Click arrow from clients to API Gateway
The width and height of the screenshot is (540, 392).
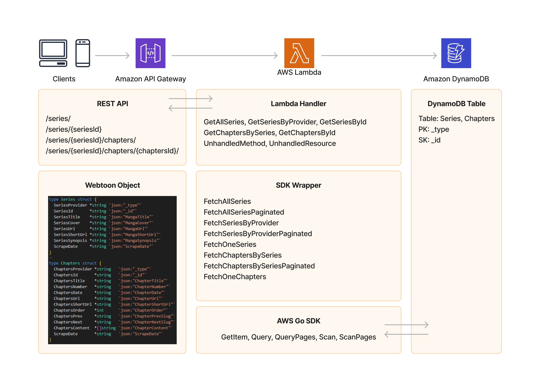(x=112, y=55)
